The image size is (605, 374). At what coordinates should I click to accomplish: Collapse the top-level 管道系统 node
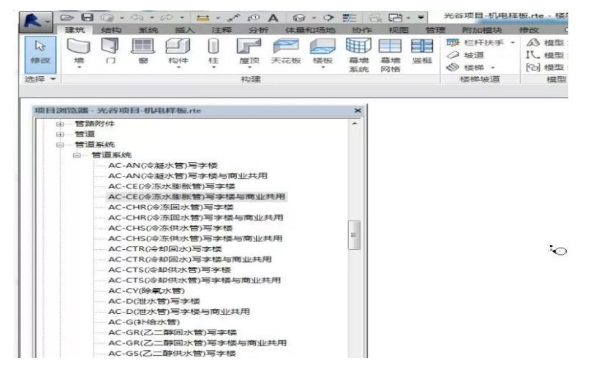click(59, 145)
